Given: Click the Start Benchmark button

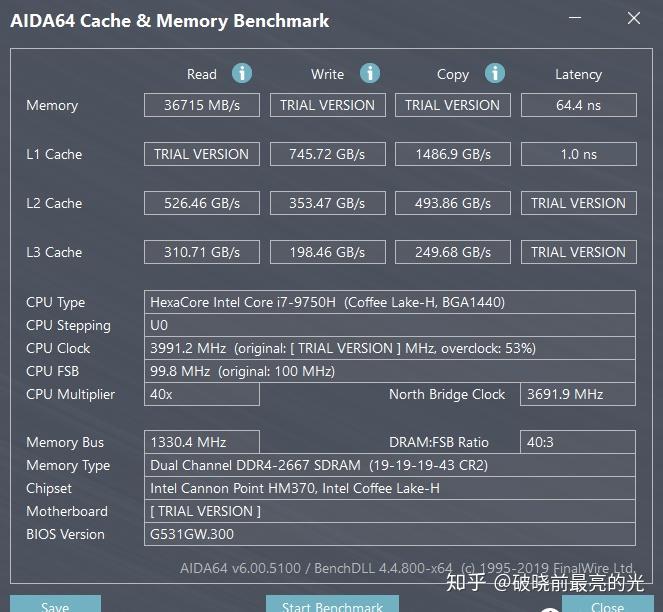Looking at the screenshot, I should coord(332,604).
